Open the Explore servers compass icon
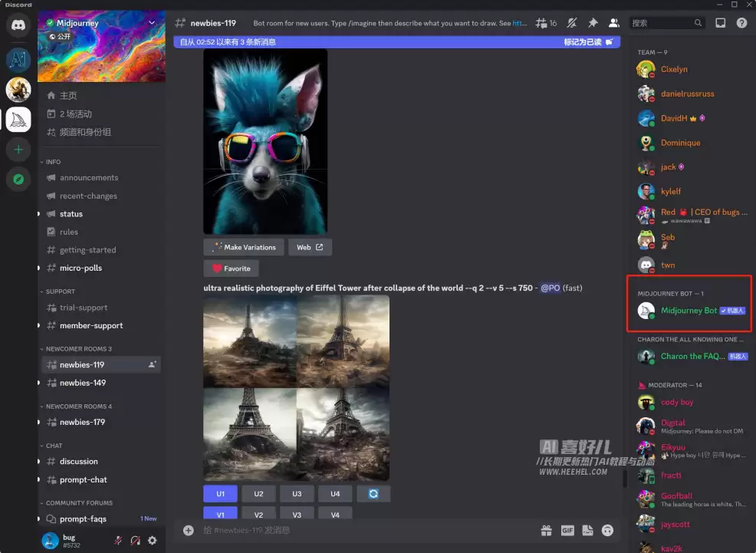The width and height of the screenshot is (756, 553). [18, 179]
